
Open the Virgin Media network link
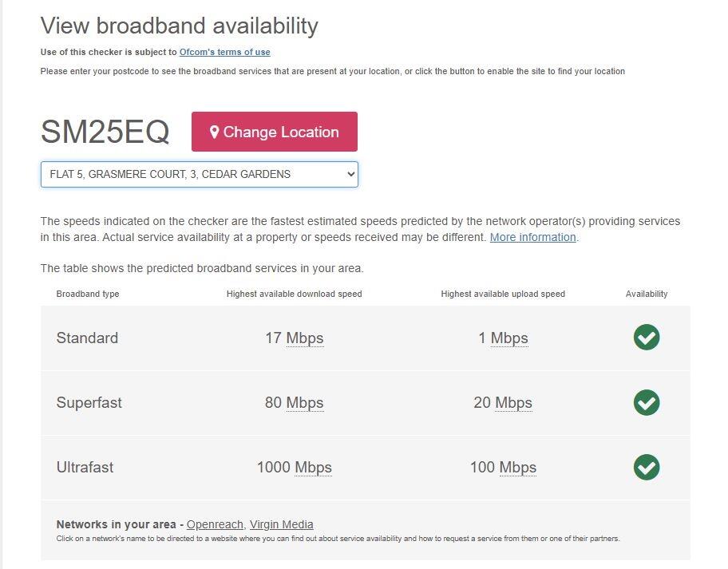coord(281,524)
